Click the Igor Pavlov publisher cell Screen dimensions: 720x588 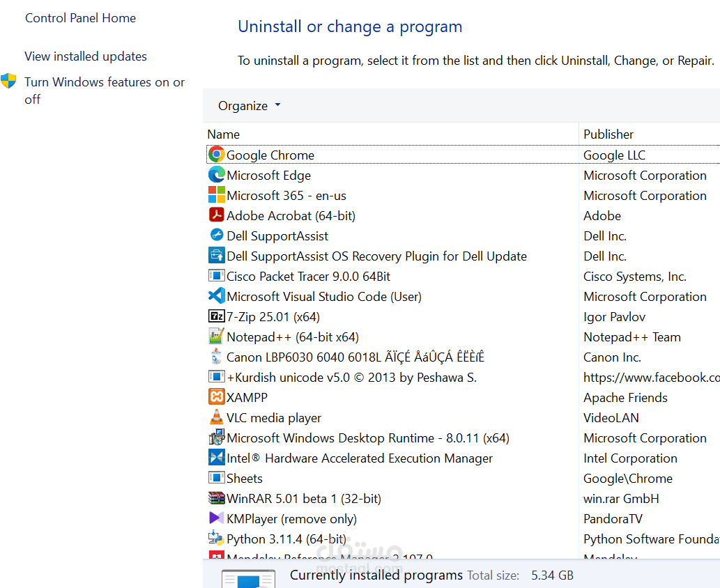(614, 317)
